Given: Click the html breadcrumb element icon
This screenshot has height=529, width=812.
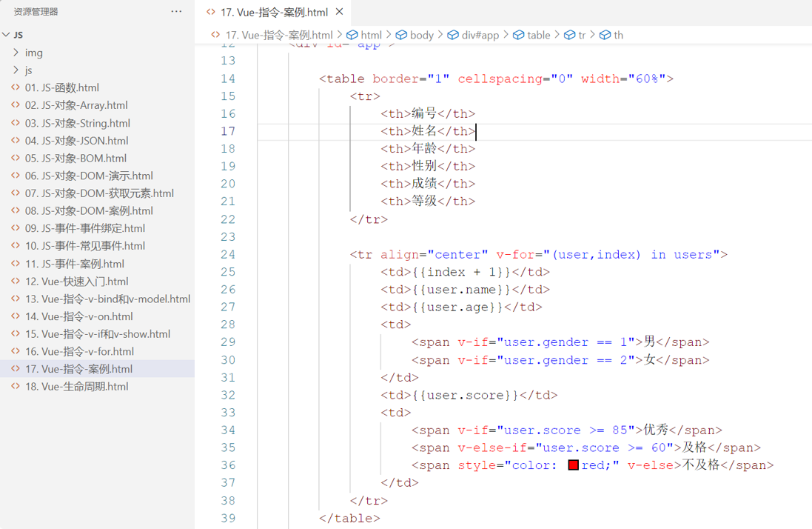Looking at the screenshot, I should pyautogui.click(x=352, y=35).
